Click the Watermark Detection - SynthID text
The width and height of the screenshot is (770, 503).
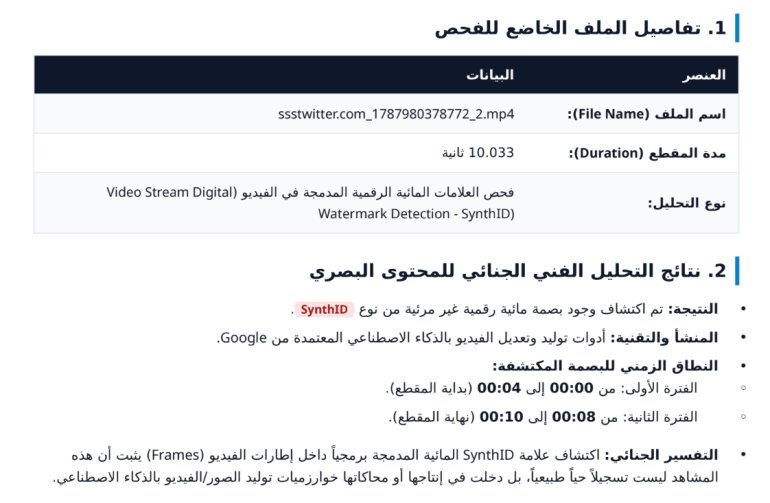pyautogui.click(x=416, y=214)
